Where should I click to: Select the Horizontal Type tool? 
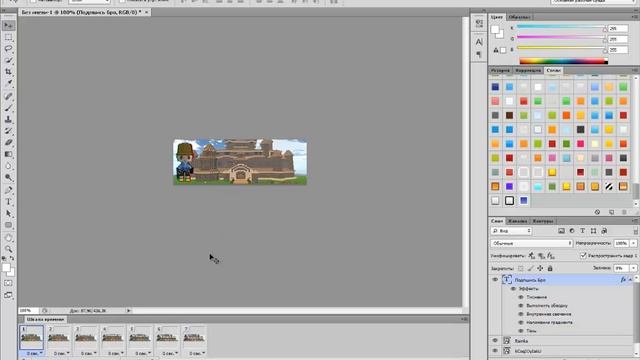8,202
